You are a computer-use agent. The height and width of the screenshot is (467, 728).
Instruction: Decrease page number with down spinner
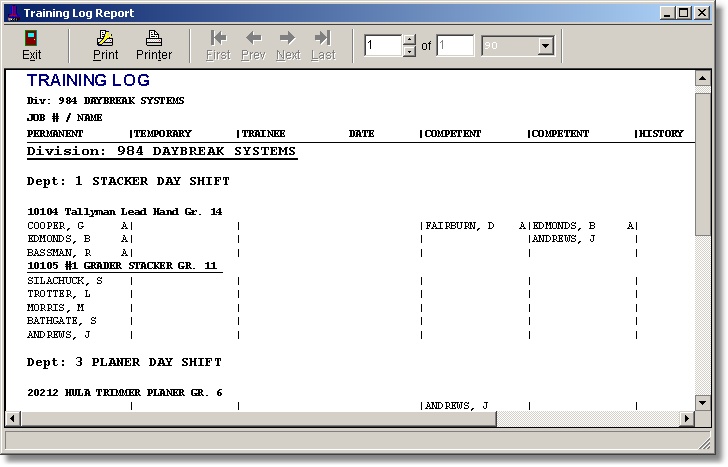click(408, 51)
